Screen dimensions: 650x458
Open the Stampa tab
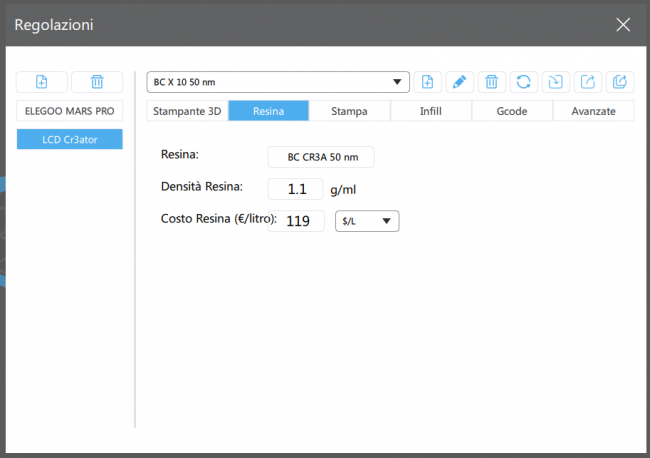(x=349, y=111)
